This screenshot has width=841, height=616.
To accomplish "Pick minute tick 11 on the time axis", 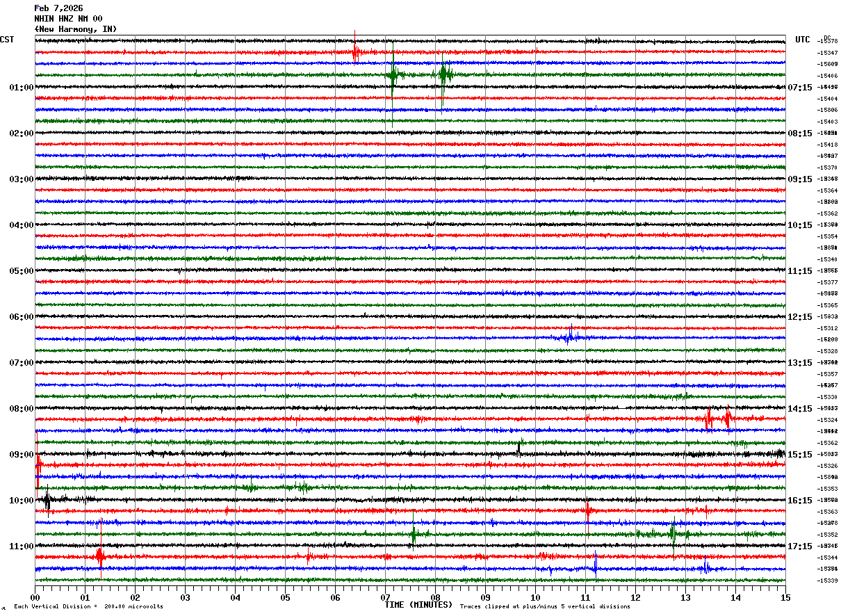I will [x=585, y=597].
